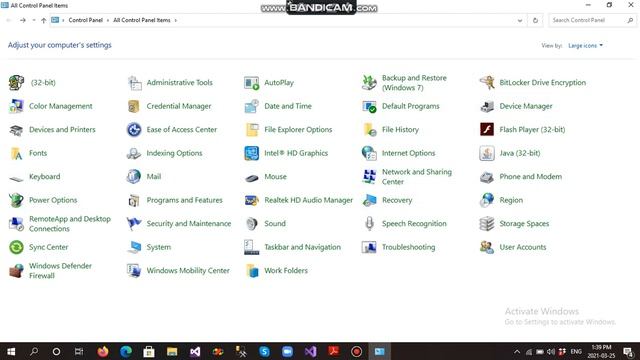This screenshot has height=360, width=640.
Task: Click the Security and Maintenance link
Action: pyautogui.click(x=189, y=224)
